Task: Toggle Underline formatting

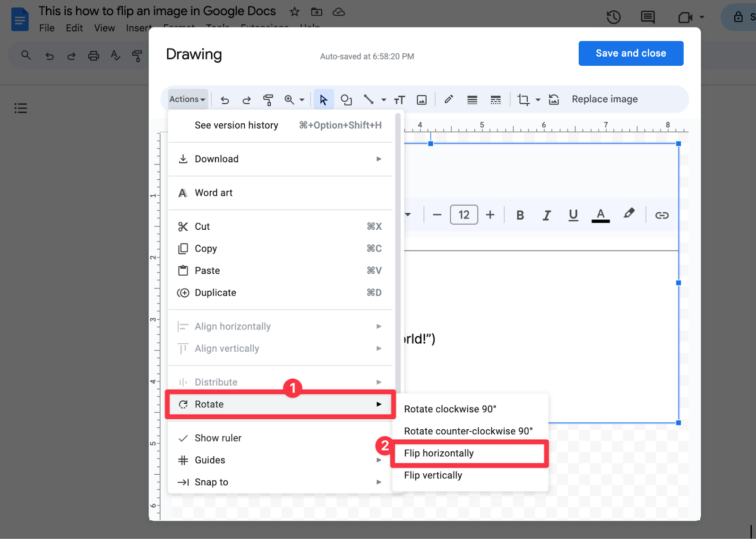Action: (573, 215)
